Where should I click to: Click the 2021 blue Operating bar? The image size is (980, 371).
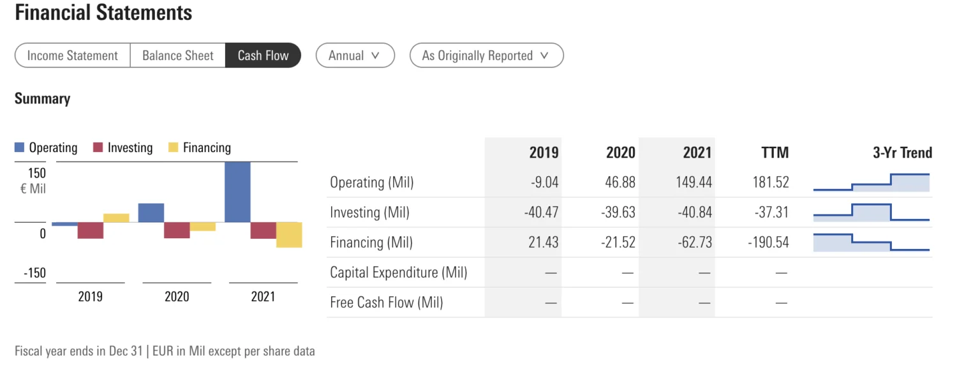click(237, 192)
